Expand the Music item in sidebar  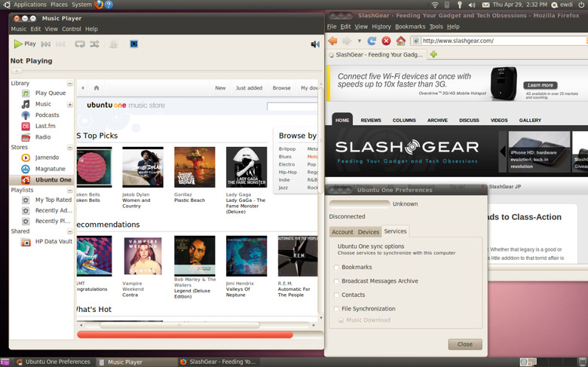(x=70, y=104)
